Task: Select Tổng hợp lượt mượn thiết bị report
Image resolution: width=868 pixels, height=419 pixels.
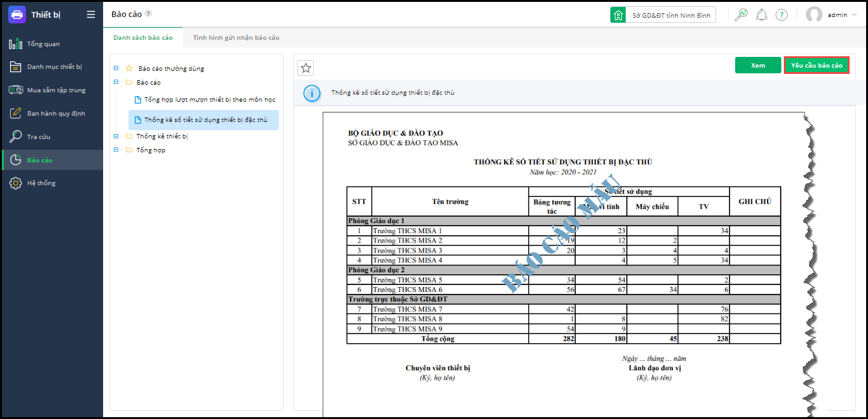Action: coord(209,100)
